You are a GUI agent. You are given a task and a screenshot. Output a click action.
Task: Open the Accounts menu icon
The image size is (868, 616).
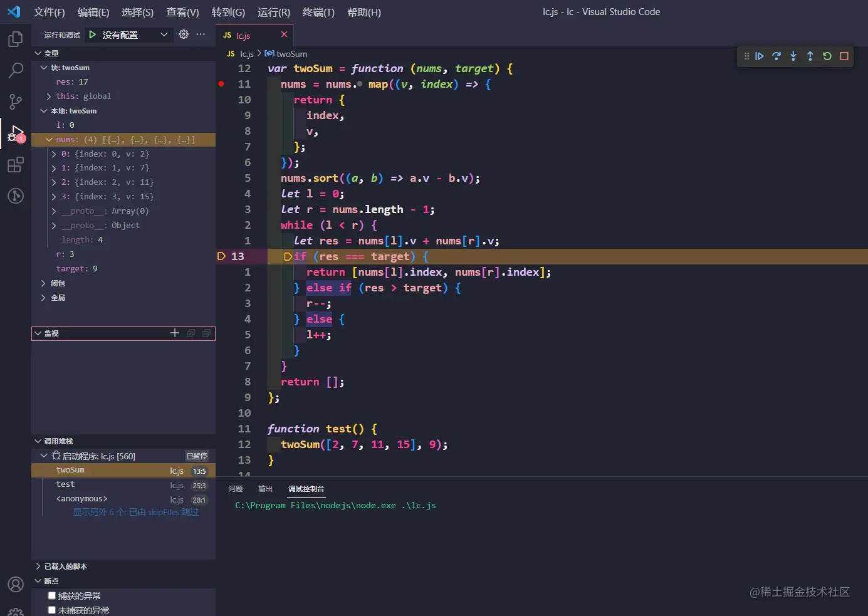(15, 585)
